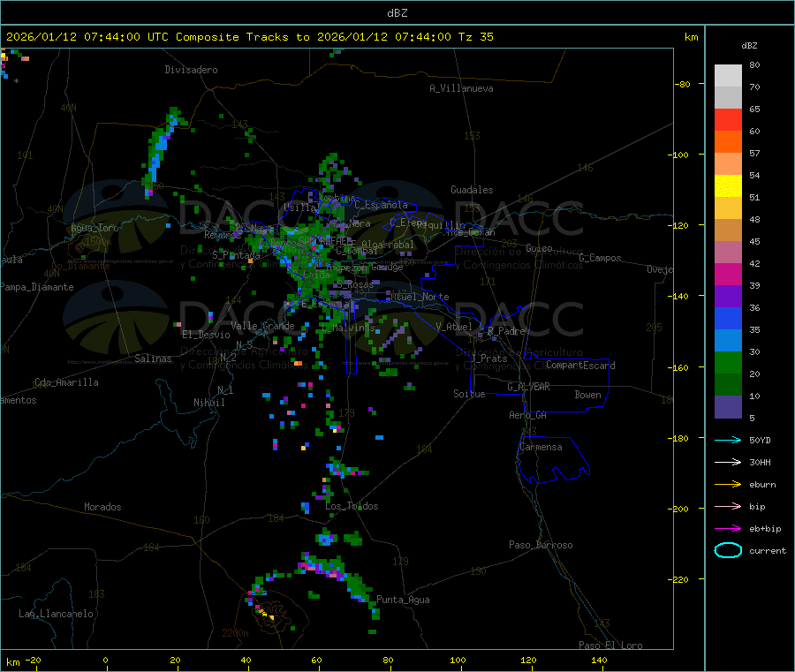The image size is (795, 672).
Task: Click the 'Nihuil' map label
Action: pyautogui.click(x=209, y=403)
